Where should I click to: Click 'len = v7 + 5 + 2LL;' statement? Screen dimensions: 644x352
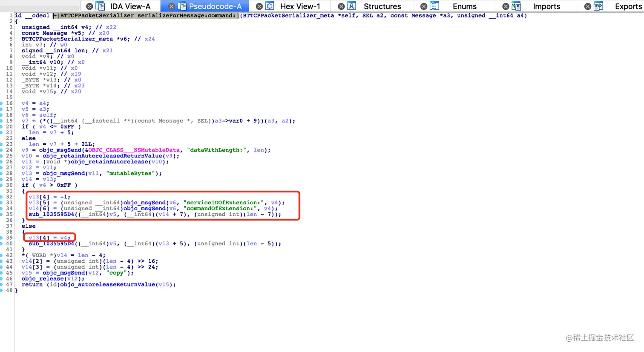coord(62,144)
